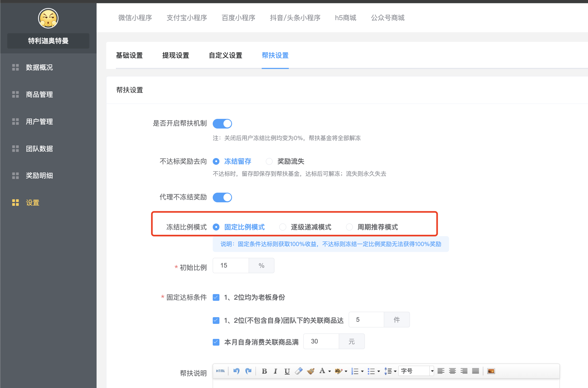This screenshot has width=588, height=388.
Task: Select the 奖励流失 radio option
Action: point(269,161)
